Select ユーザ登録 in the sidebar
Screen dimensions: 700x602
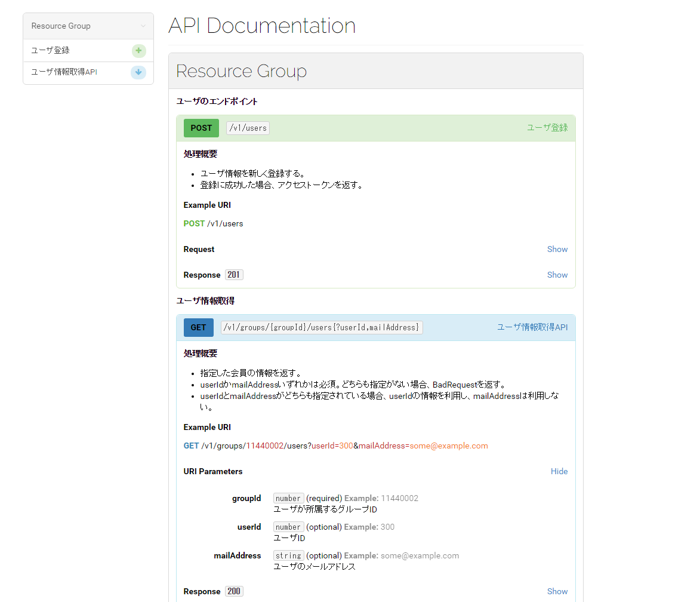tap(49, 51)
